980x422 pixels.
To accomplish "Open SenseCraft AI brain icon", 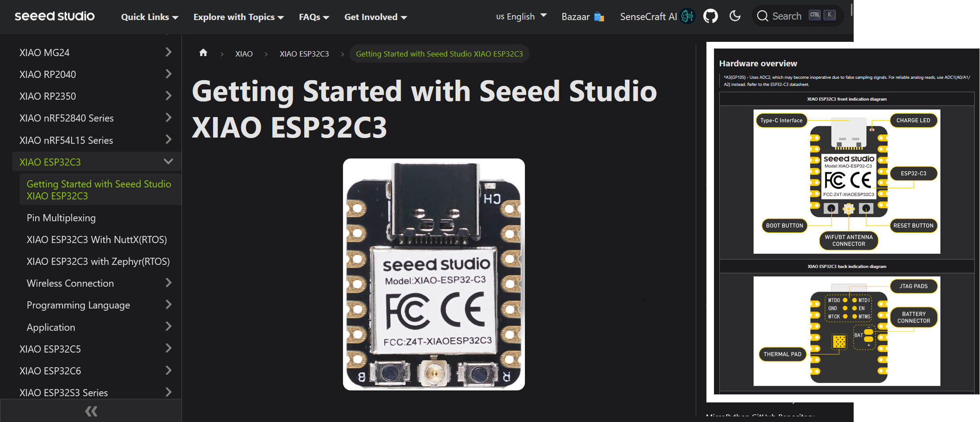I will (687, 16).
